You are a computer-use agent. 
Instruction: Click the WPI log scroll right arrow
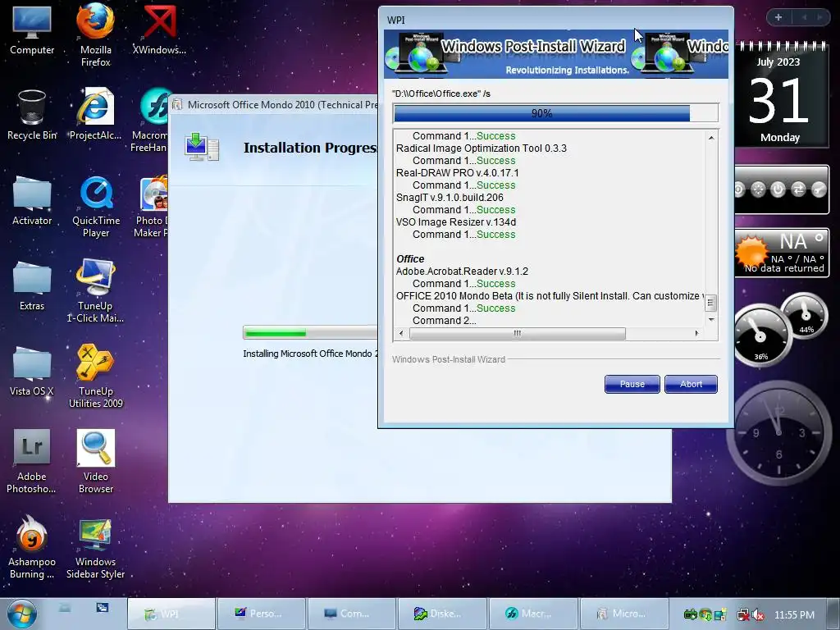[696, 333]
